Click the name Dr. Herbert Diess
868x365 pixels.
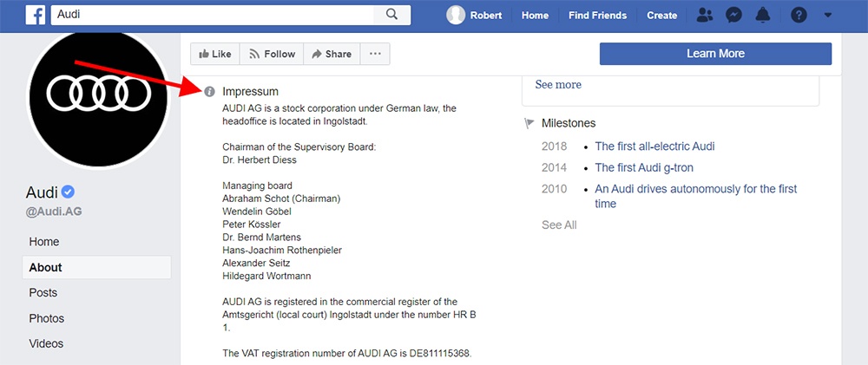(260, 160)
